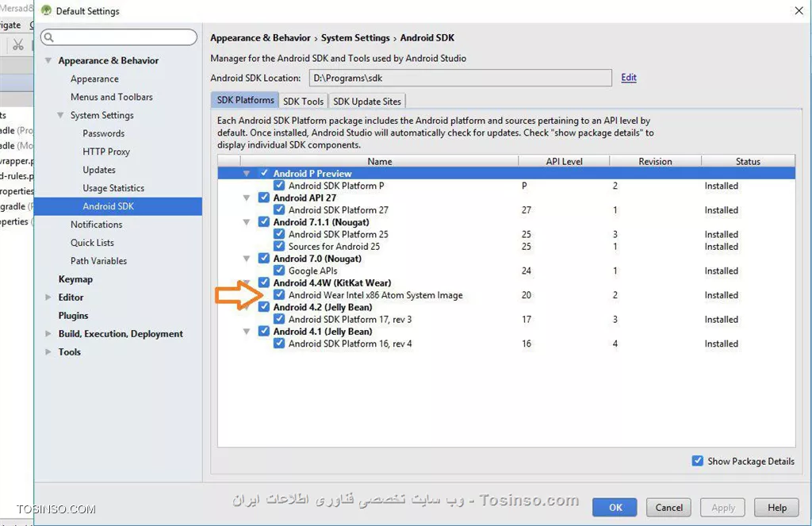This screenshot has width=812, height=526.
Task: Select Keymap in settings tree
Action: pos(75,278)
